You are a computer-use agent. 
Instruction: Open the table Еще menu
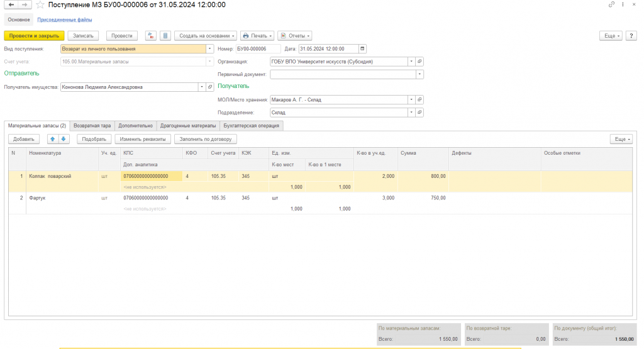click(621, 139)
